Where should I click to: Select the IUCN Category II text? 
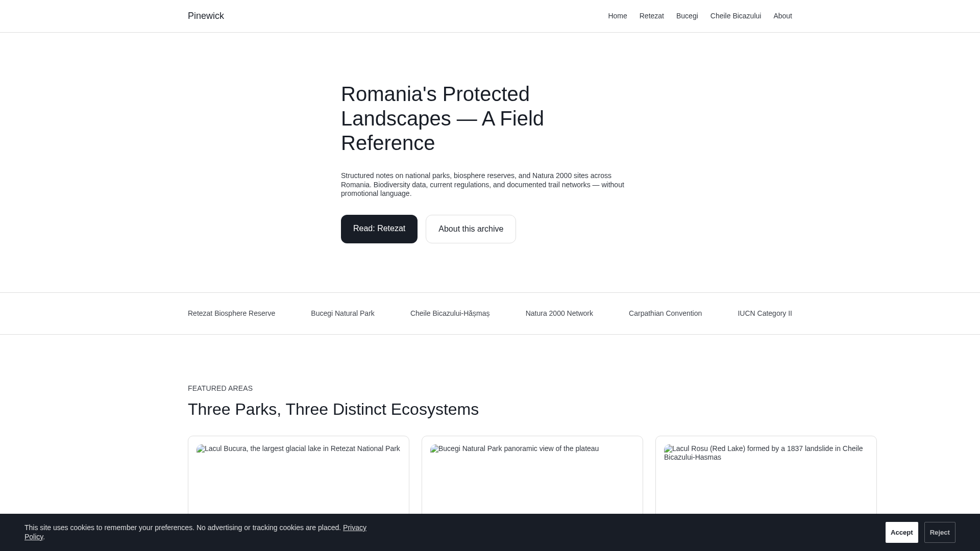tap(765, 313)
